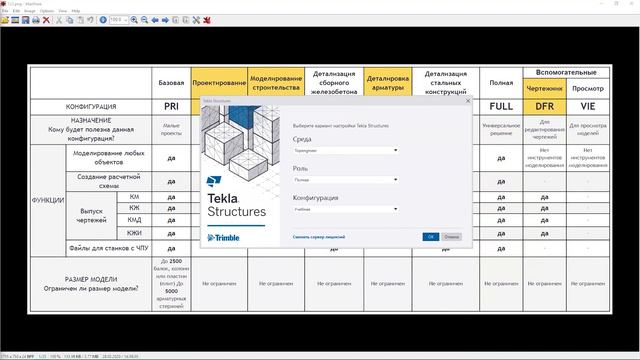Click the DFR configuration cell

[x=544, y=107]
